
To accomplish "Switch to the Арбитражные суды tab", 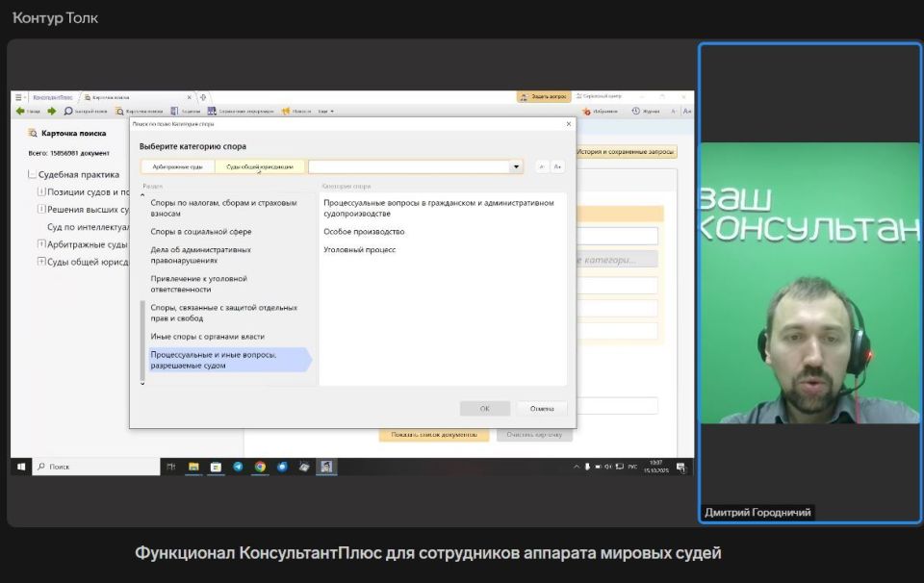I will (179, 165).
